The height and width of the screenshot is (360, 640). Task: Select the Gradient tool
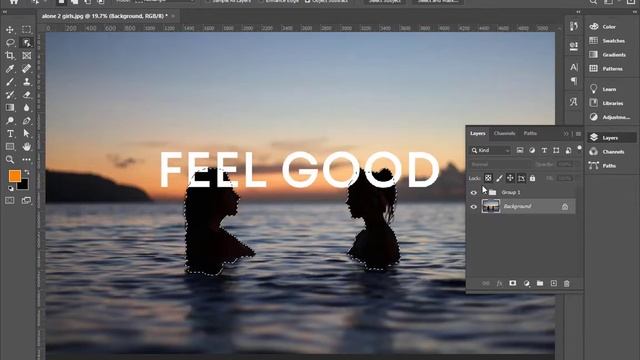(x=10, y=107)
